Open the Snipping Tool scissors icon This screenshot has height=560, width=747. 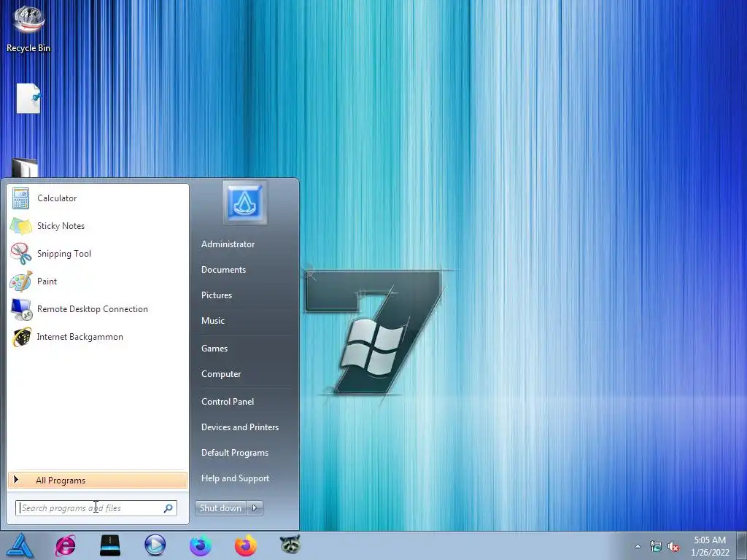pyautogui.click(x=20, y=253)
